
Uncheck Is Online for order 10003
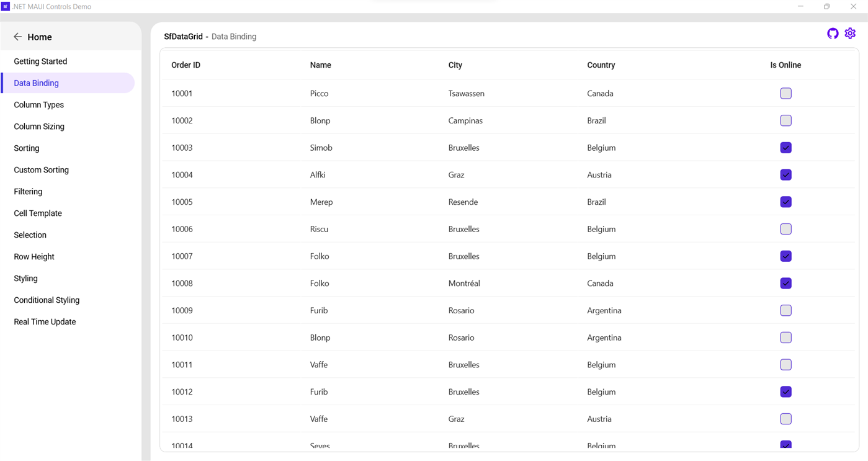click(x=785, y=148)
